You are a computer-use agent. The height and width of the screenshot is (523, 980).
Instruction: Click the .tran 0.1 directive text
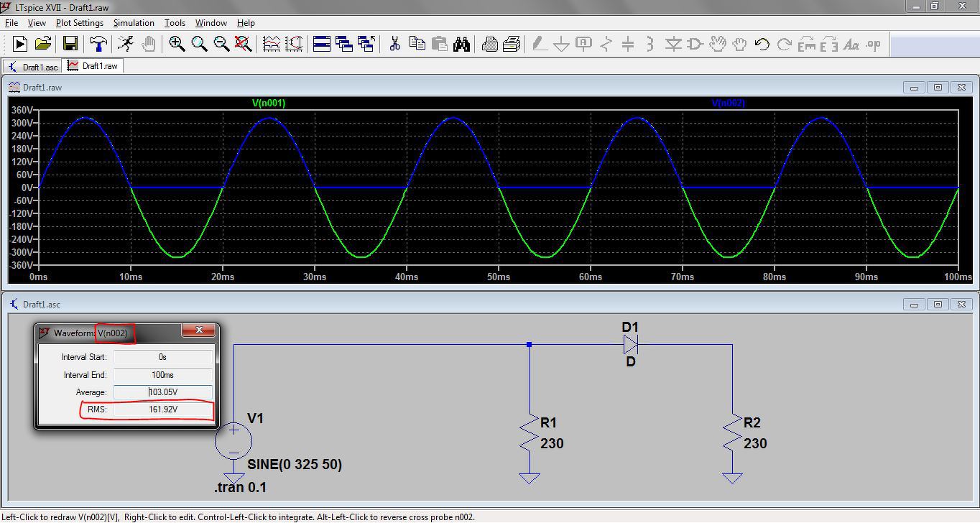241,488
